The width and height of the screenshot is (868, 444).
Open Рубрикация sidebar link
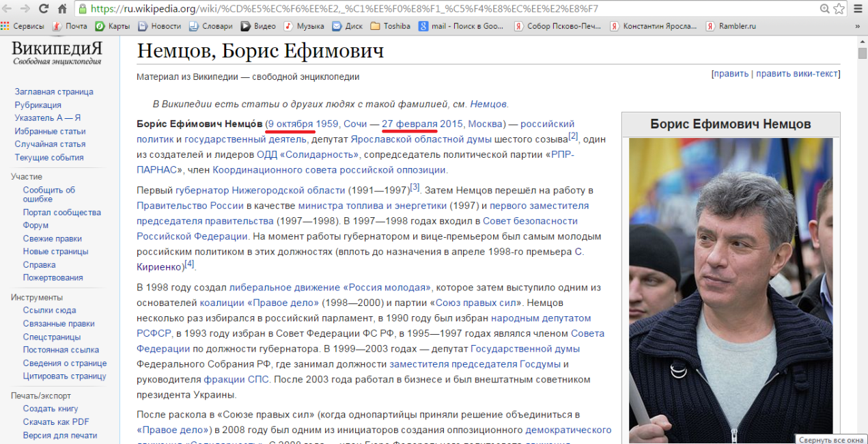coord(38,105)
